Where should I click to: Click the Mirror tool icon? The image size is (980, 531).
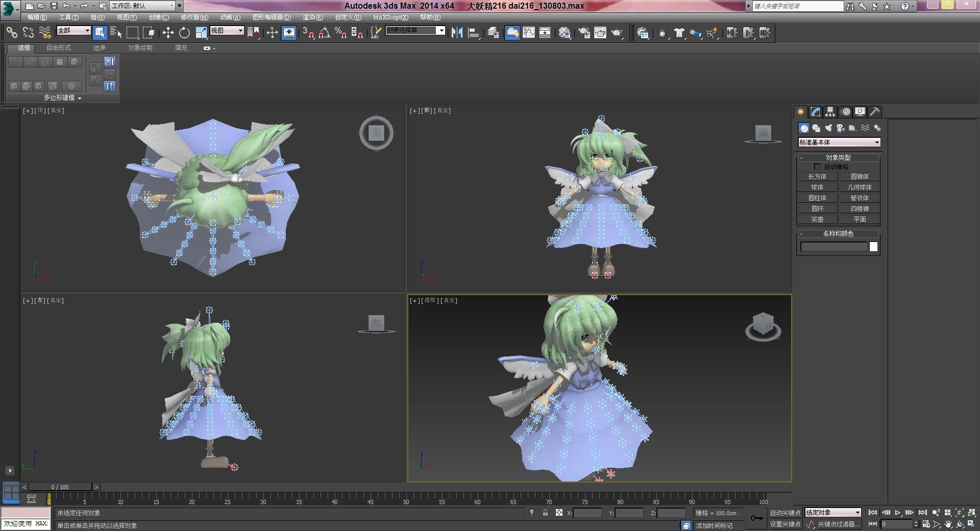click(457, 33)
